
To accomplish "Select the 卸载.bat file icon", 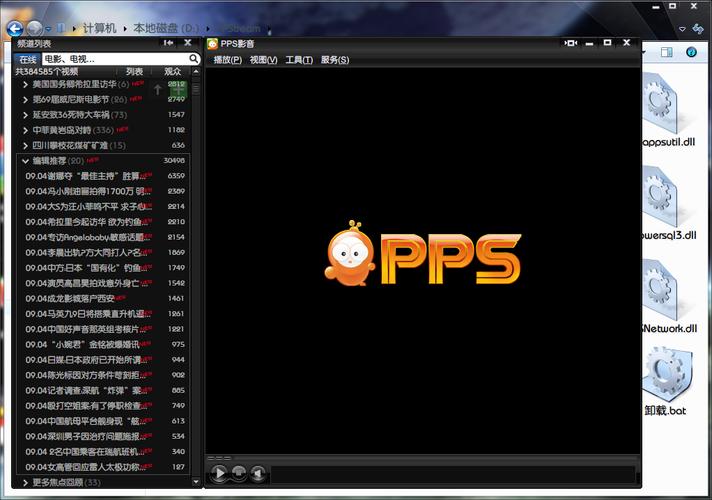I will [x=668, y=375].
